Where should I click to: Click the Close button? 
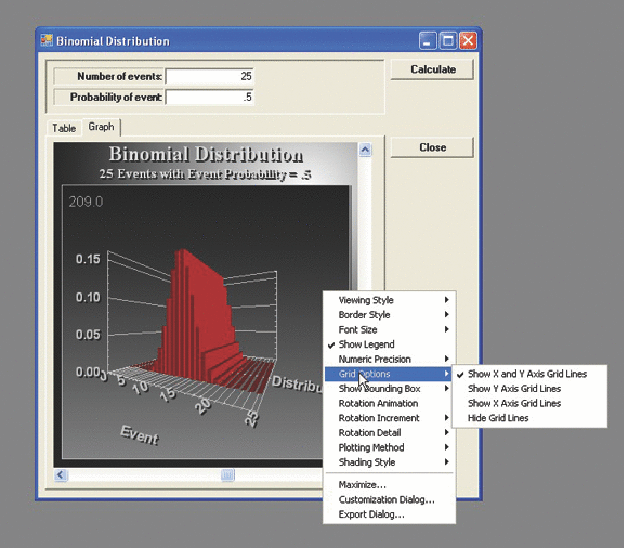click(432, 147)
